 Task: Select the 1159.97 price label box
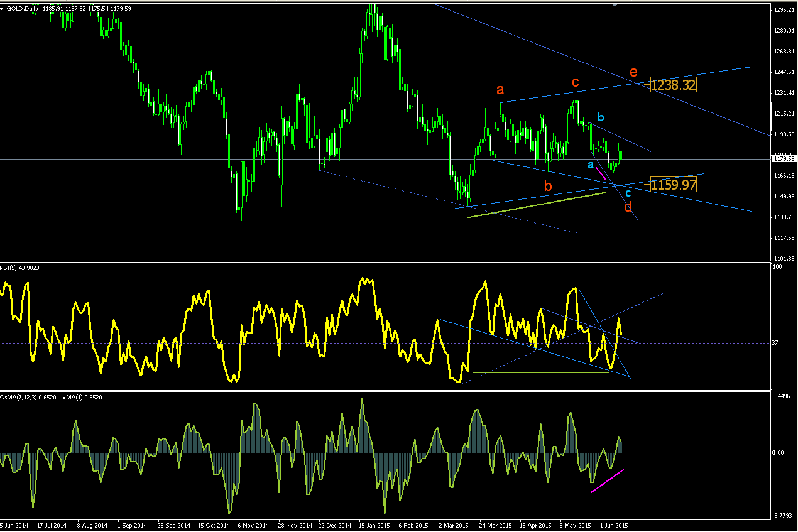coord(674,185)
